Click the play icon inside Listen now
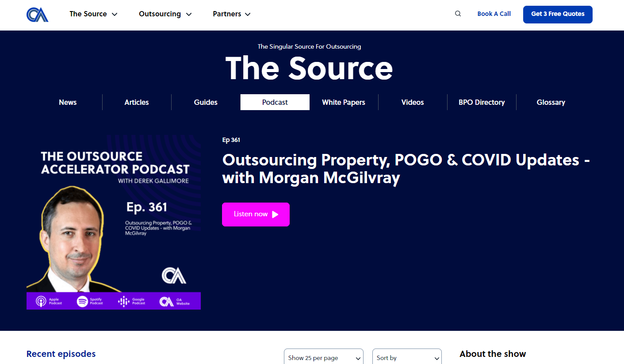This screenshot has width=624, height=364. click(x=276, y=214)
